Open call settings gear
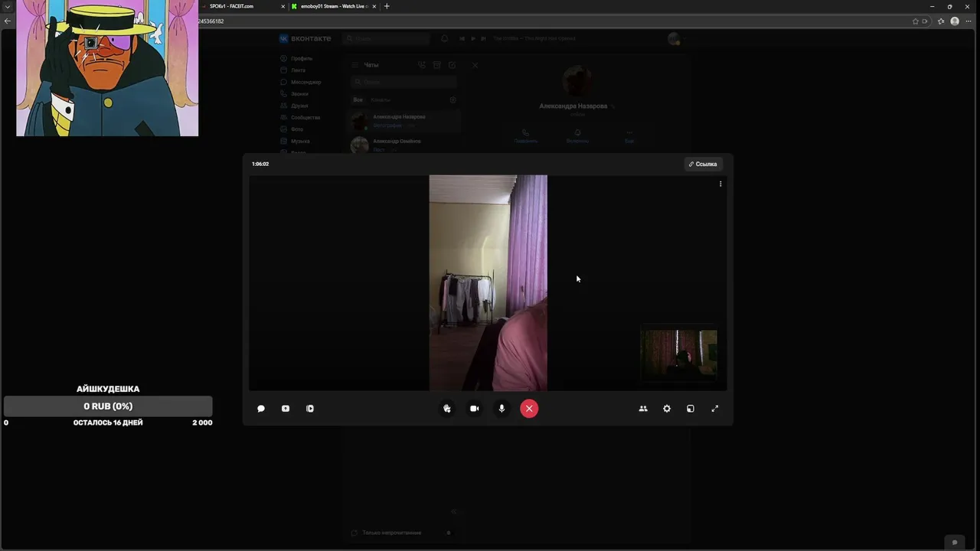This screenshot has width=980, height=551. (x=667, y=409)
